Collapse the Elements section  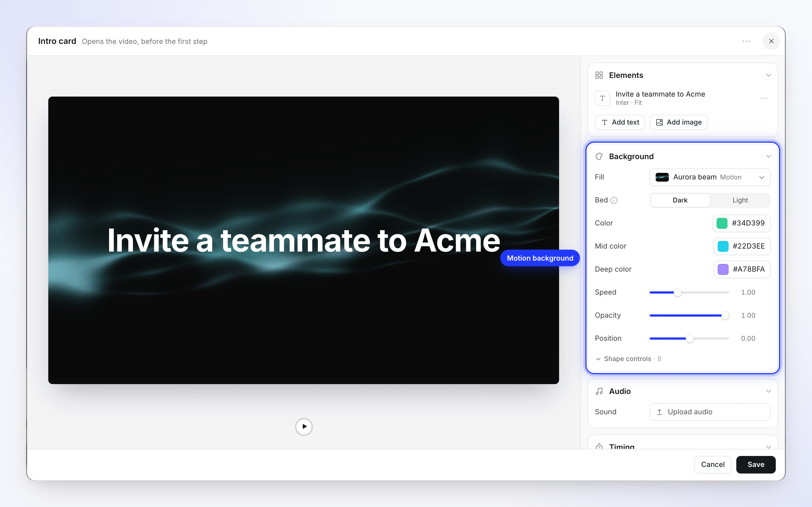click(768, 75)
